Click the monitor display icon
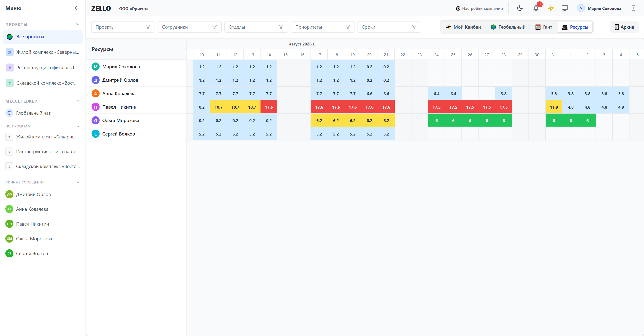The image size is (644, 336). [564, 8]
